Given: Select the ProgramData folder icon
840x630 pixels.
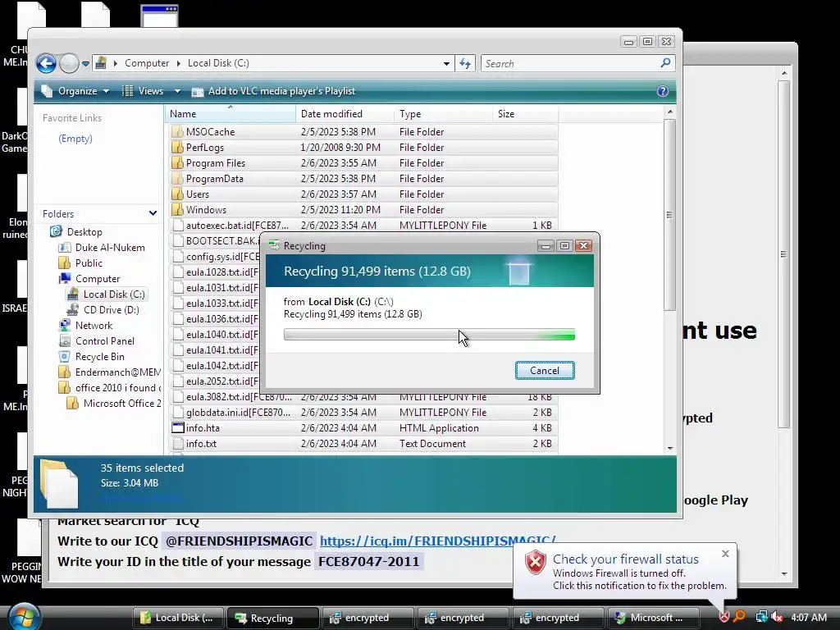Looking at the screenshot, I should click(x=177, y=178).
